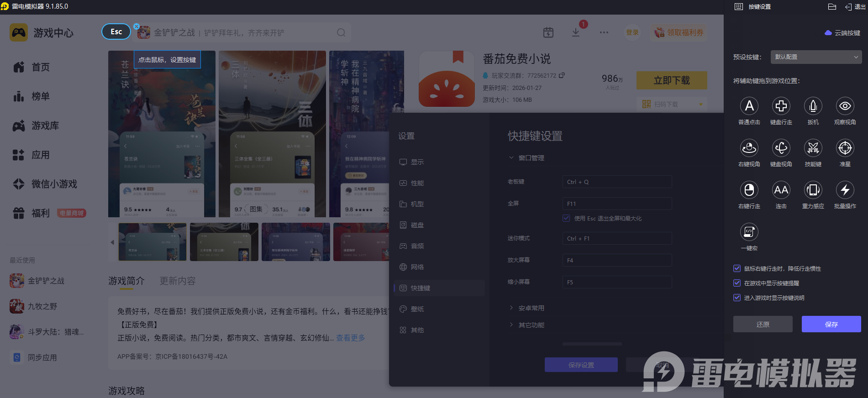Image resolution: width=868 pixels, height=398 pixels.
Task: Open the 性能 settings tab
Action: (x=417, y=183)
